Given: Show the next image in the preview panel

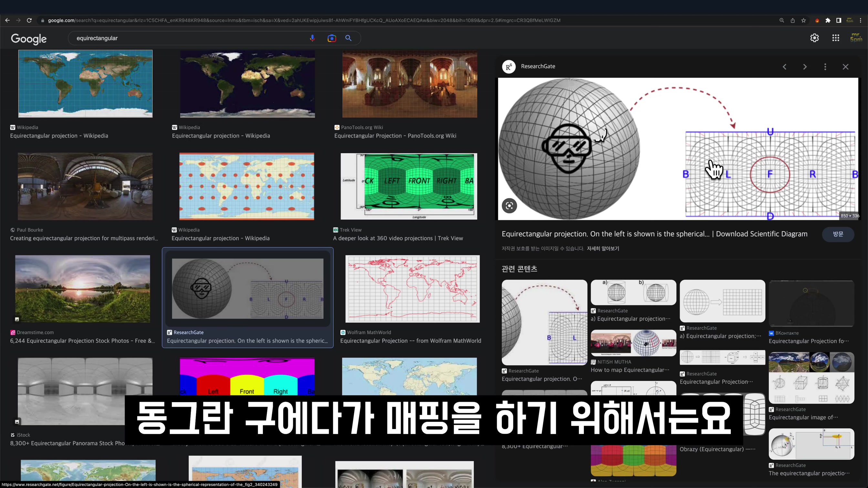Looking at the screenshot, I should 805,67.
